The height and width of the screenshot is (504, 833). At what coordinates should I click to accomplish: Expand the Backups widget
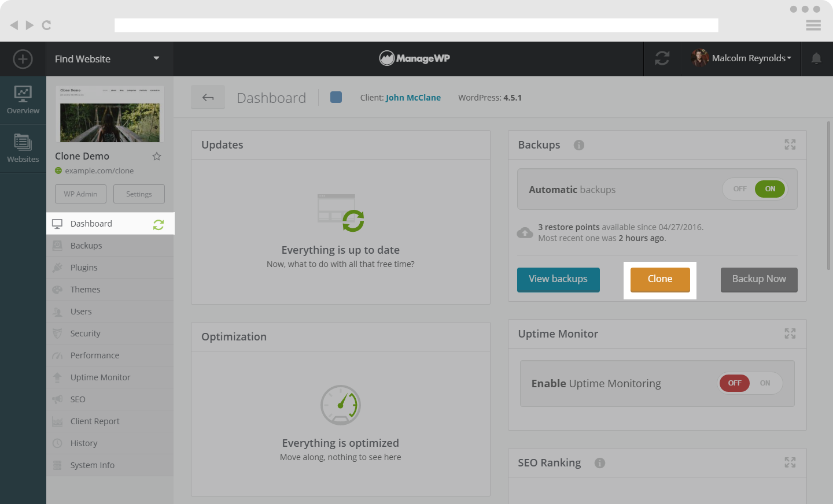coord(790,144)
